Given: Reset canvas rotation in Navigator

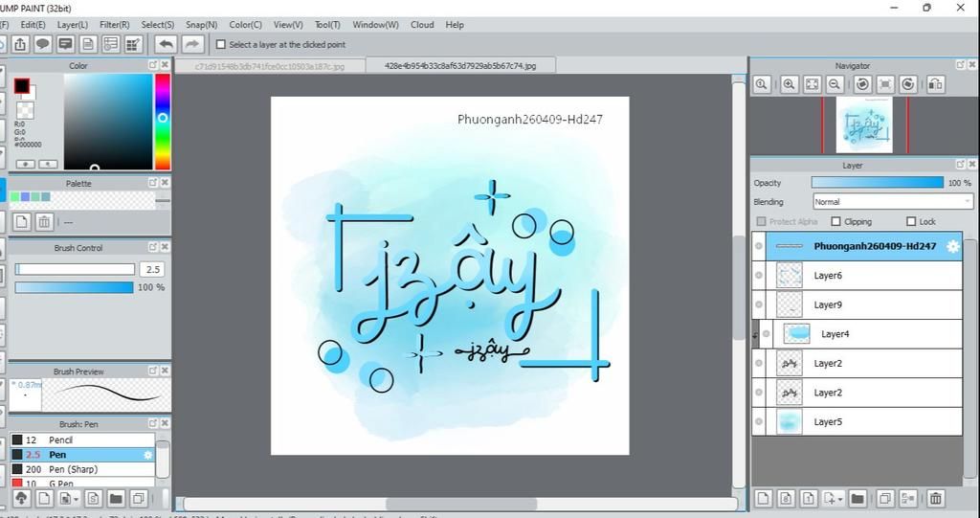Looking at the screenshot, I should click(x=885, y=84).
